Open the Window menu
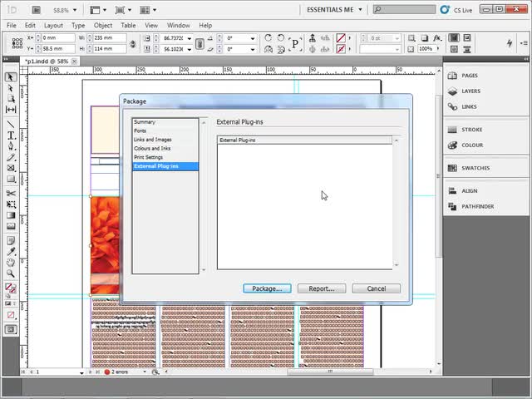Screen dimensions: 532x399 178,26
